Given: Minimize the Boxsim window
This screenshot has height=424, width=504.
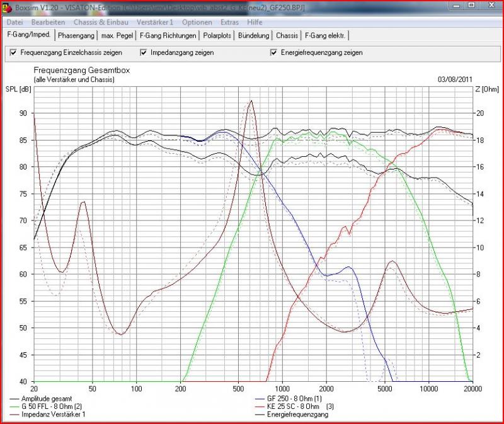Looking at the screenshot, I should tap(456, 5).
